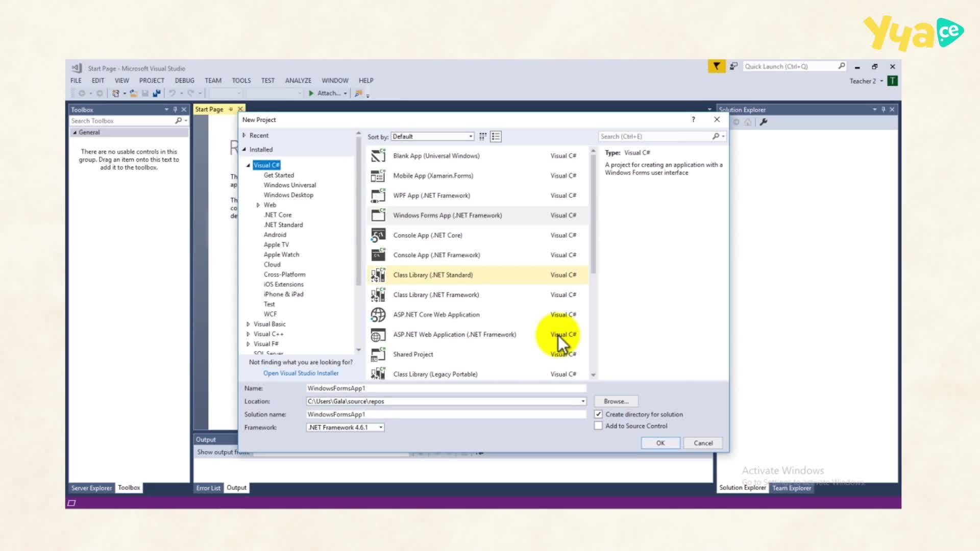Select the Shared Project template icon
The height and width of the screenshot is (551, 980).
378,355
